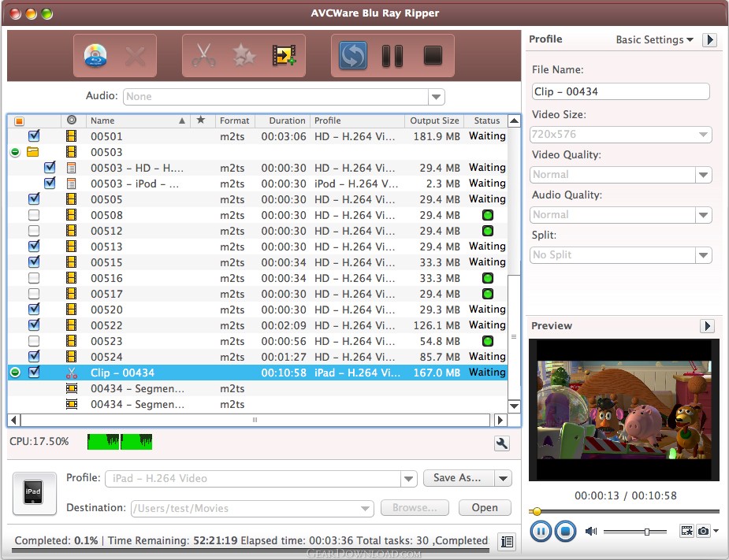Open the Effects stars tool
This screenshot has height=560, width=729.
click(244, 56)
